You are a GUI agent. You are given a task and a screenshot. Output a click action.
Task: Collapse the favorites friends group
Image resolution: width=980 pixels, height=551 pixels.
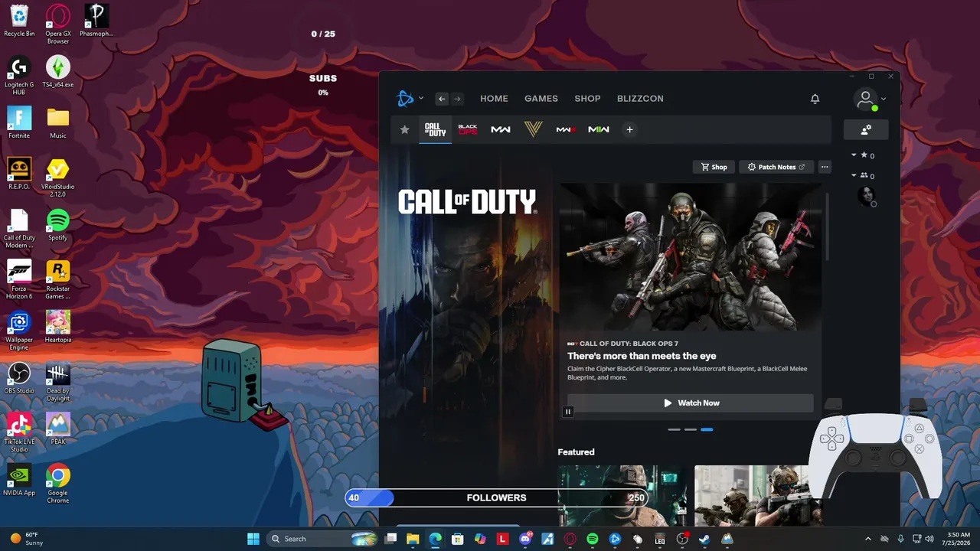coord(854,155)
